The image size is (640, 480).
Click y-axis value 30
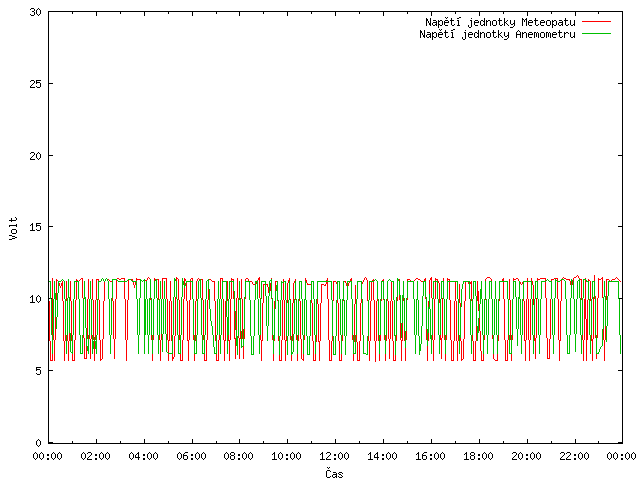[x=36, y=12]
